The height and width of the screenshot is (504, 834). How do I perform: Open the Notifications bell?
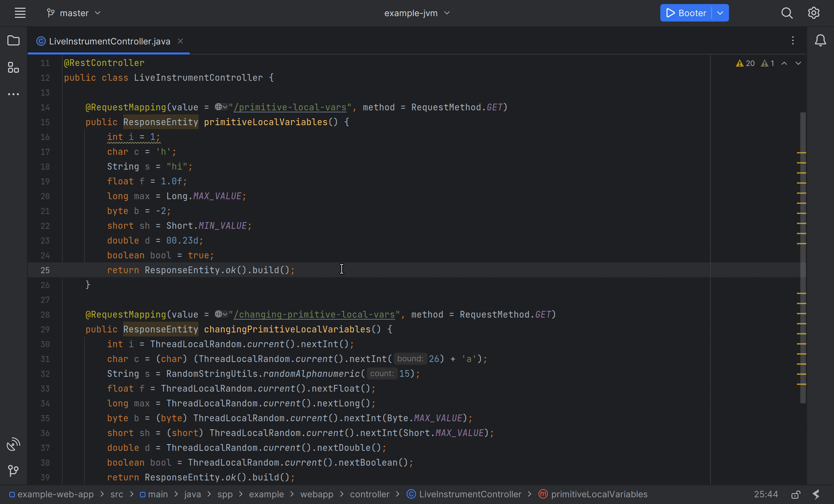pos(820,41)
